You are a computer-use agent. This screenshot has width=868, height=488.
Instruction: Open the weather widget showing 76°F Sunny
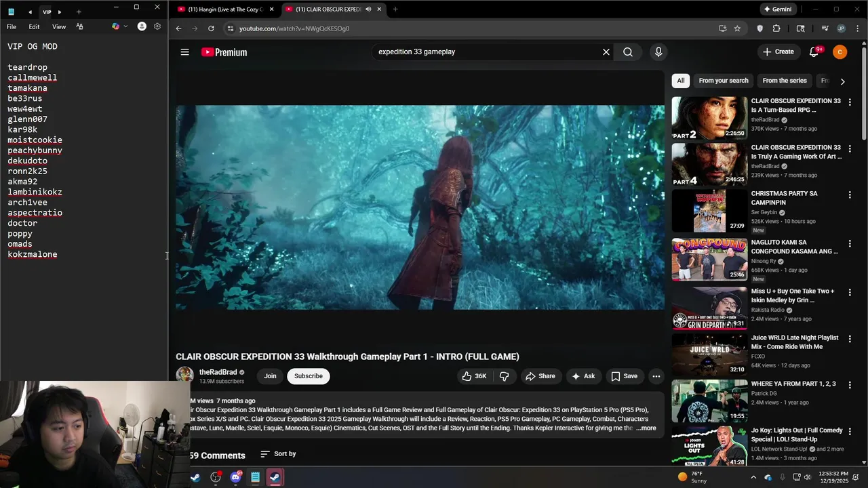[x=692, y=477]
